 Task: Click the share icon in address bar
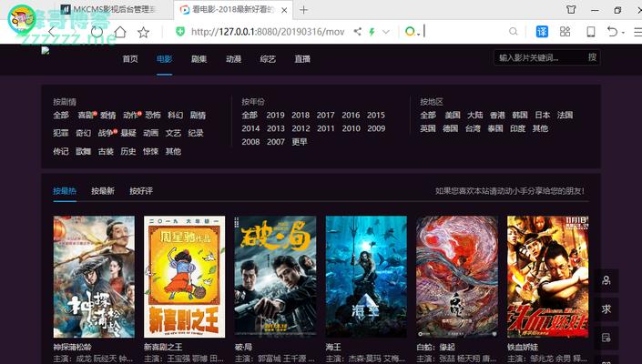click(x=358, y=32)
